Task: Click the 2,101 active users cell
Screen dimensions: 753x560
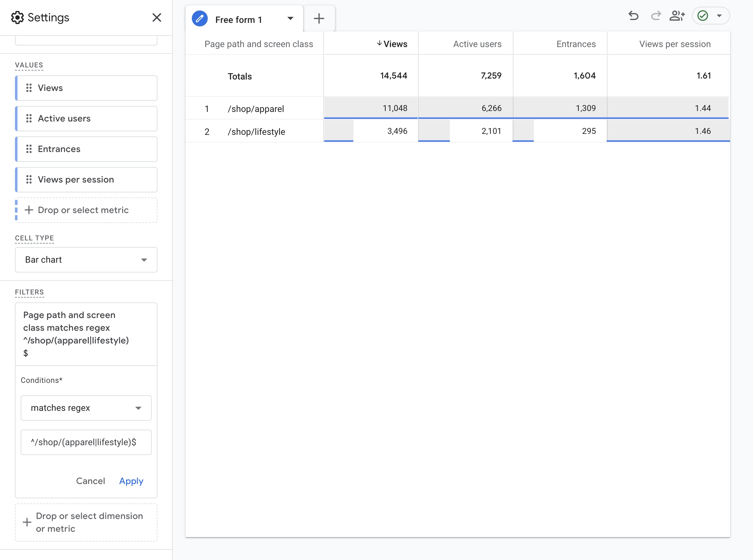Action: (x=465, y=131)
